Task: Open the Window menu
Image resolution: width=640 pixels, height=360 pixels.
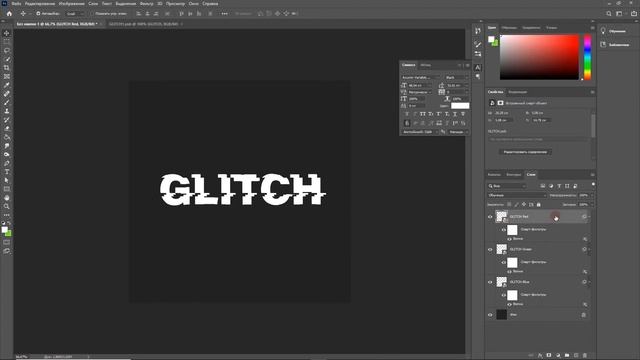Action: (x=193, y=3)
